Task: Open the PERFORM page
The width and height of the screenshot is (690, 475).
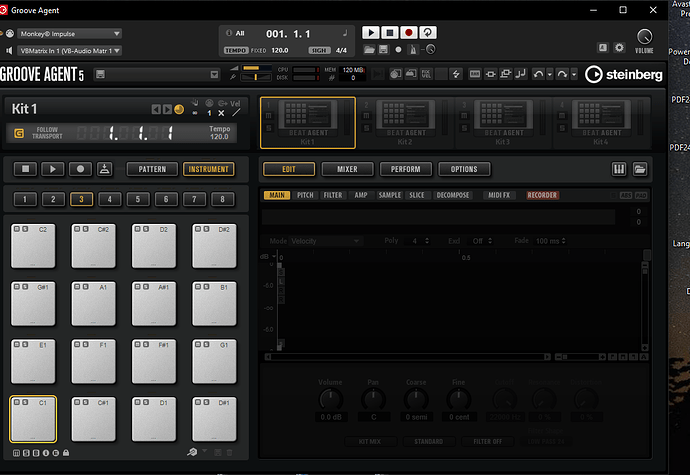Action: coord(406,169)
